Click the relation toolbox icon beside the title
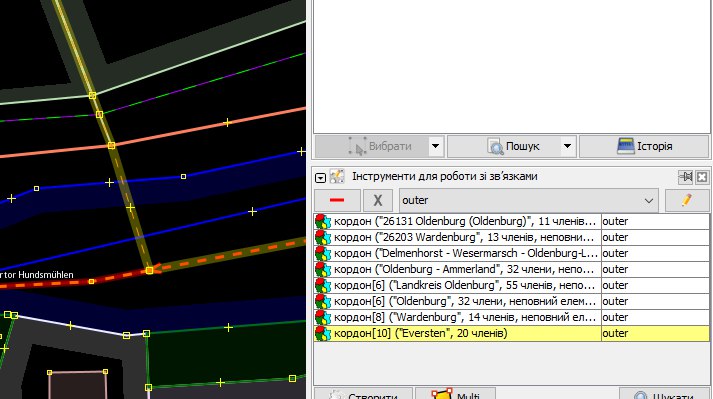 click(x=337, y=177)
